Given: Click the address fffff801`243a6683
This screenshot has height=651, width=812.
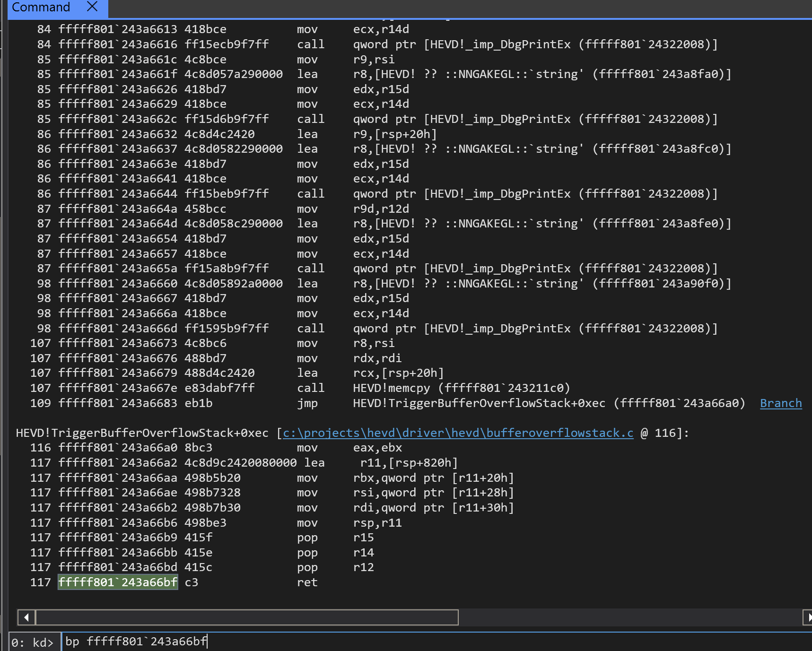Looking at the screenshot, I should (118, 403).
